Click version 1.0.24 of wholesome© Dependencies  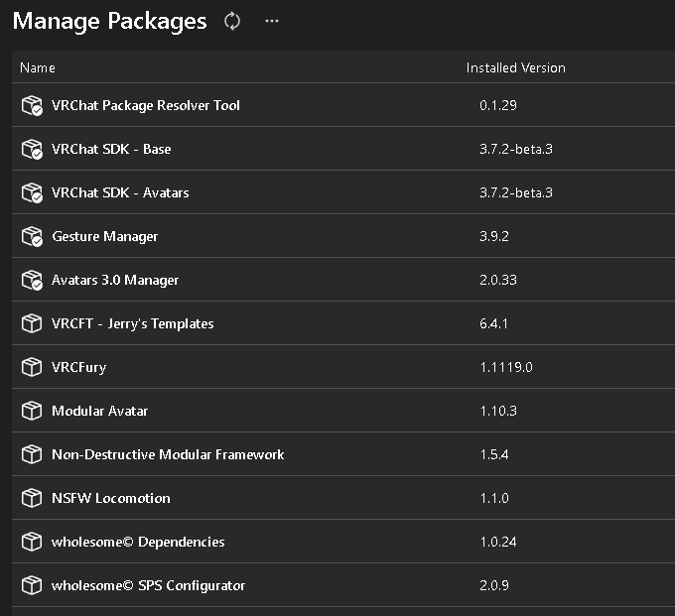(x=498, y=542)
